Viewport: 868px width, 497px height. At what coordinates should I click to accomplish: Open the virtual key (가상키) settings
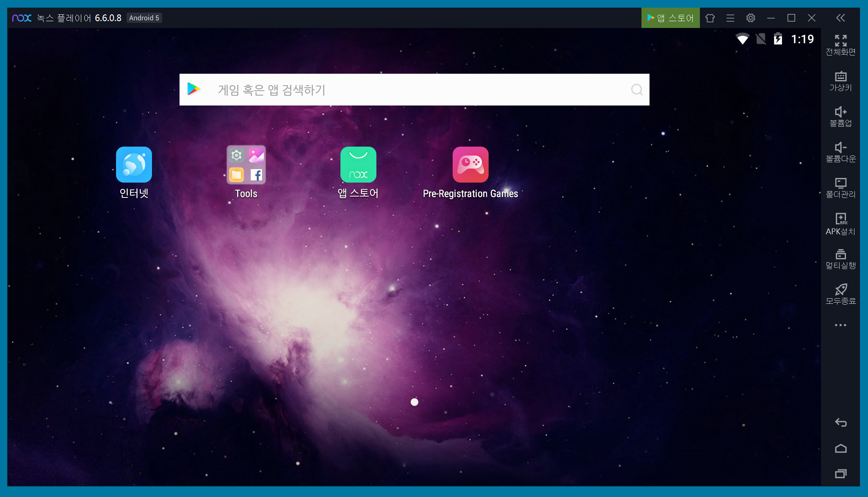click(840, 81)
